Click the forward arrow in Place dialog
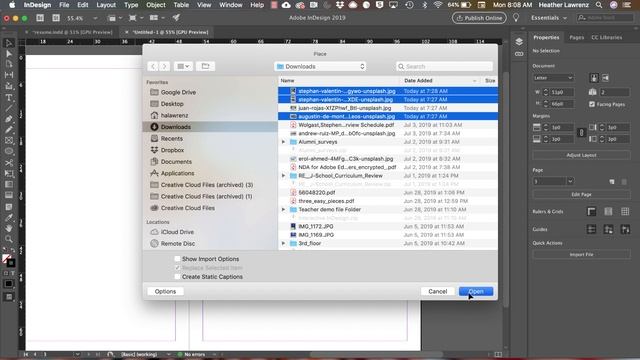The height and width of the screenshot is (360, 640). pyautogui.click(x=164, y=66)
